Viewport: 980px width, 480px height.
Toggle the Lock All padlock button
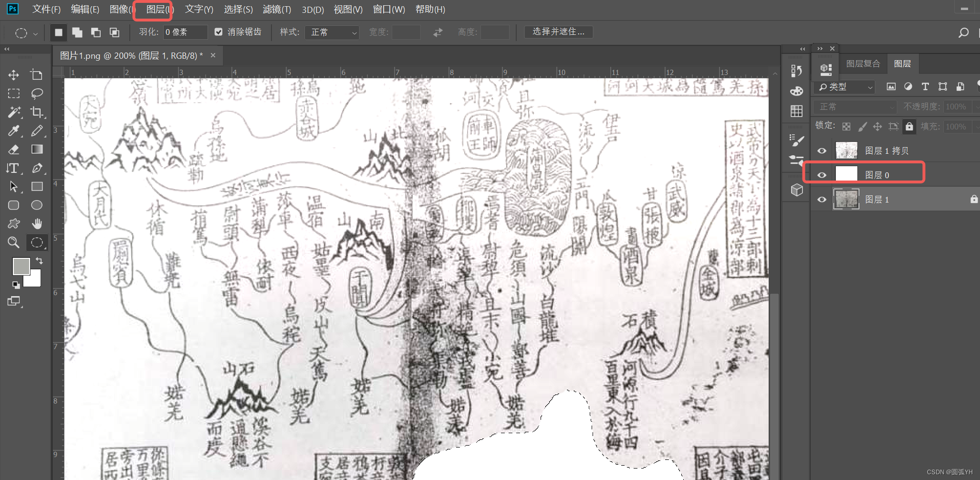909,127
